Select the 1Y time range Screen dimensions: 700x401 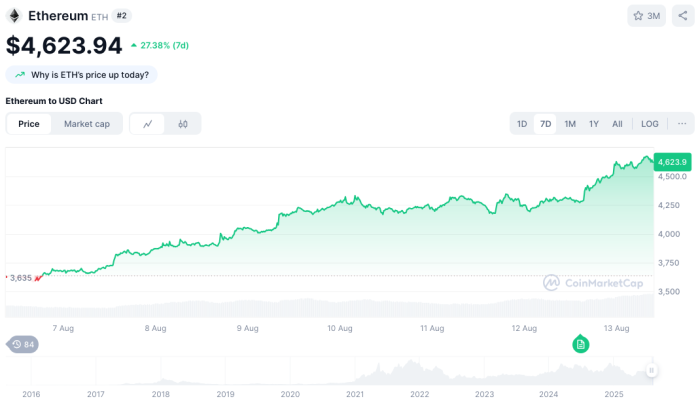click(x=594, y=124)
